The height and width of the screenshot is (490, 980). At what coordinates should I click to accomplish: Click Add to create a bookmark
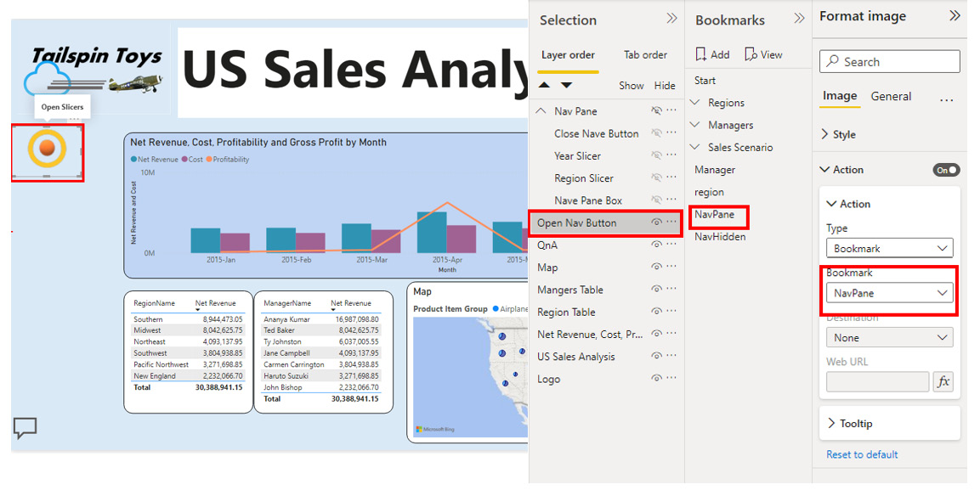[x=712, y=54]
